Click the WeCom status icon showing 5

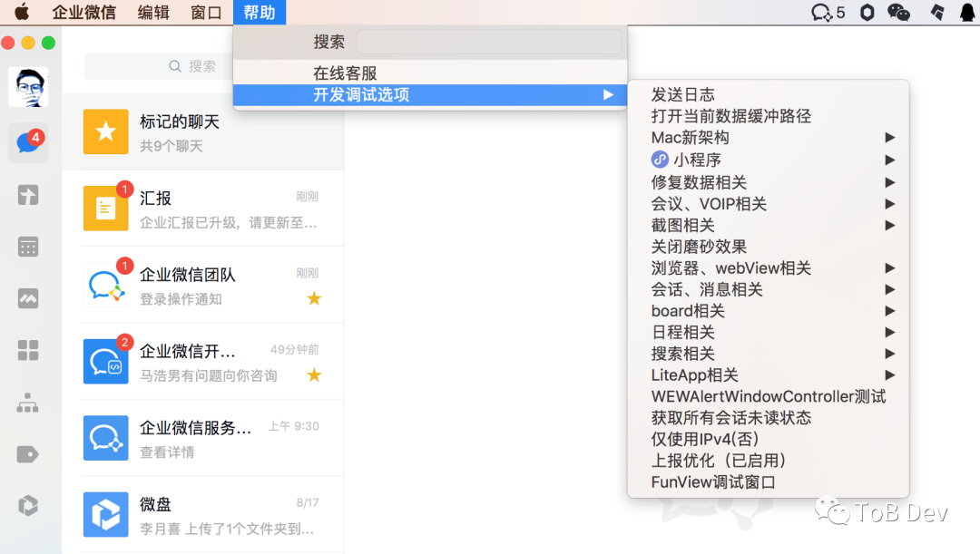click(x=828, y=12)
